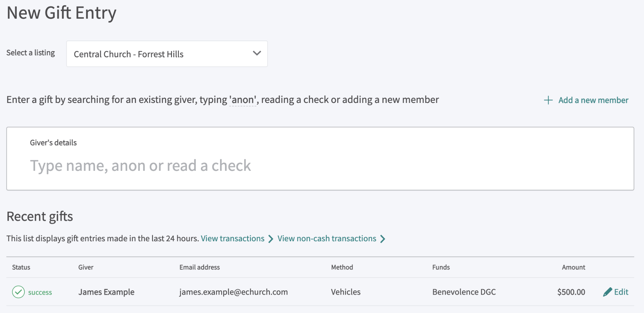Viewport: 644px width, 313px height.
Task: Click chevron after View transactions
Action: coord(271,239)
